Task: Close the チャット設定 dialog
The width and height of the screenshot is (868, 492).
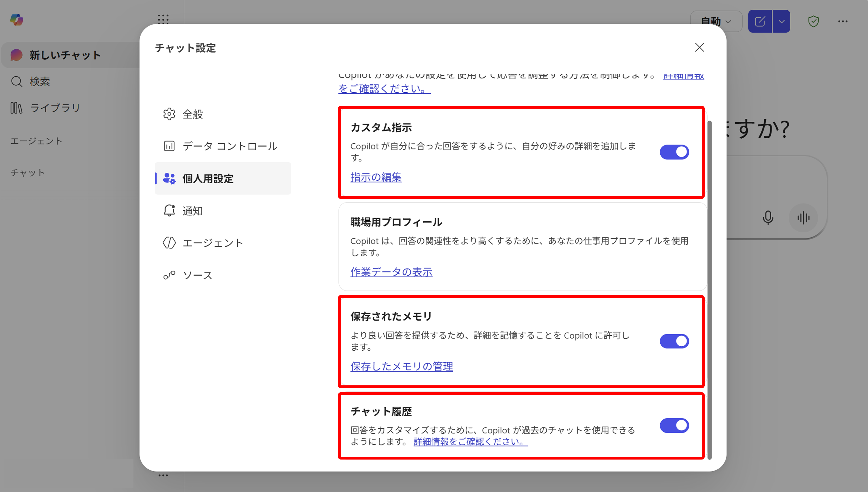Action: [699, 47]
